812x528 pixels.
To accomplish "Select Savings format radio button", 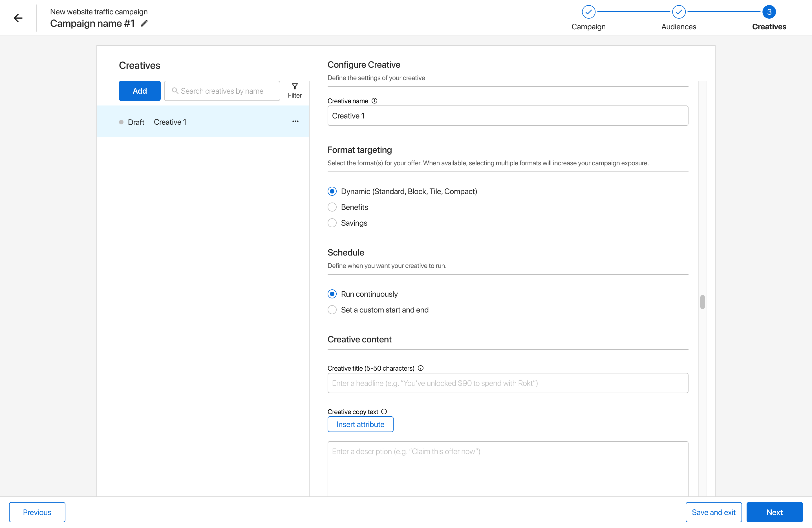I will (x=332, y=223).
